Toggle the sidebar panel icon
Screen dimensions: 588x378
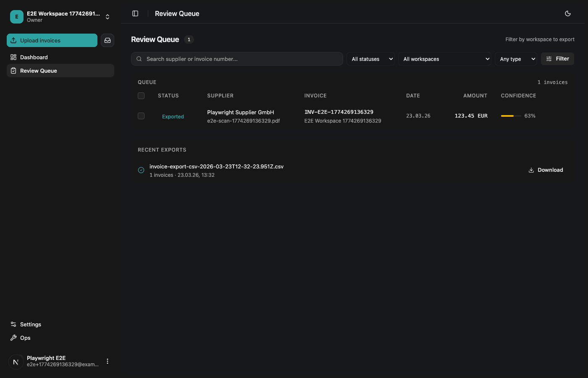point(135,13)
